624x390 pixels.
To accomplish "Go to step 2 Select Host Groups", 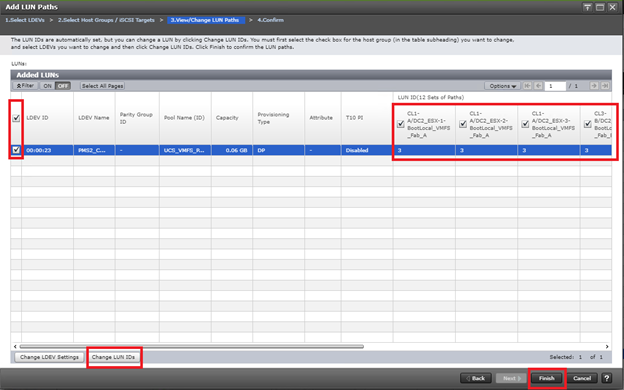I will pyautogui.click(x=106, y=20).
